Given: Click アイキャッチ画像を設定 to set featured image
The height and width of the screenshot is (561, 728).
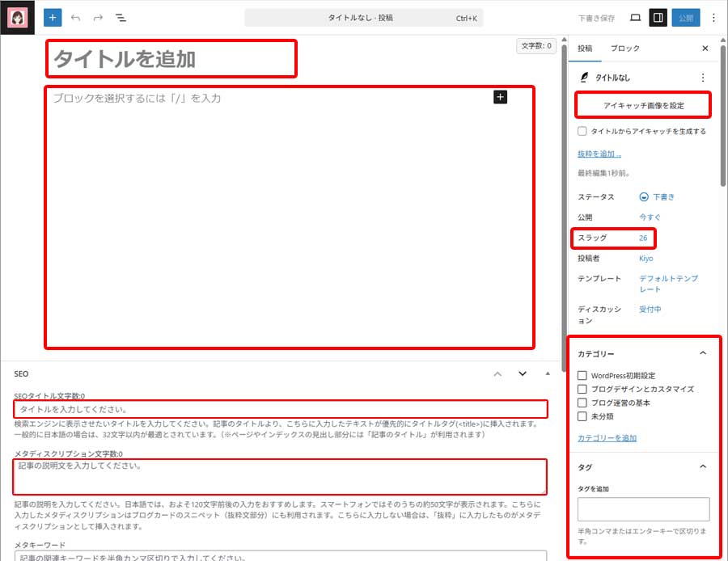Looking at the screenshot, I should pyautogui.click(x=643, y=105).
